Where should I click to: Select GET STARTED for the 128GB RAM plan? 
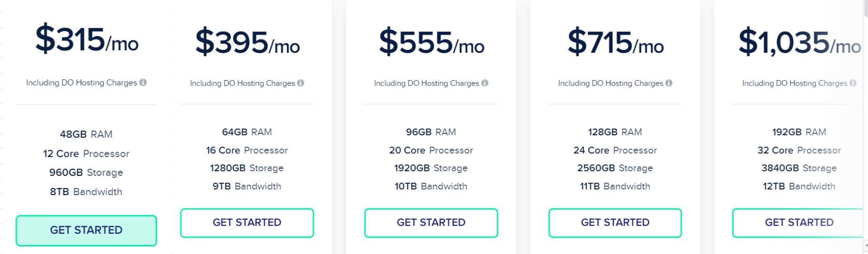(615, 223)
